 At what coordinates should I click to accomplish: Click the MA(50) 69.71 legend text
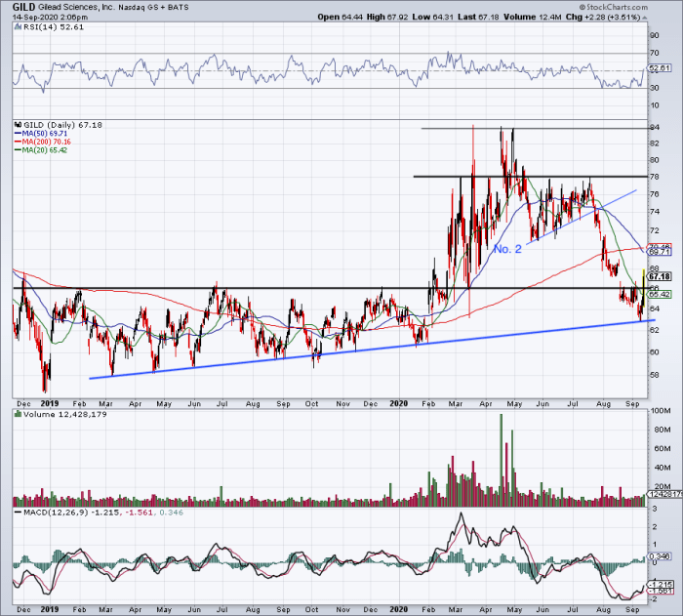pyautogui.click(x=45, y=134)
